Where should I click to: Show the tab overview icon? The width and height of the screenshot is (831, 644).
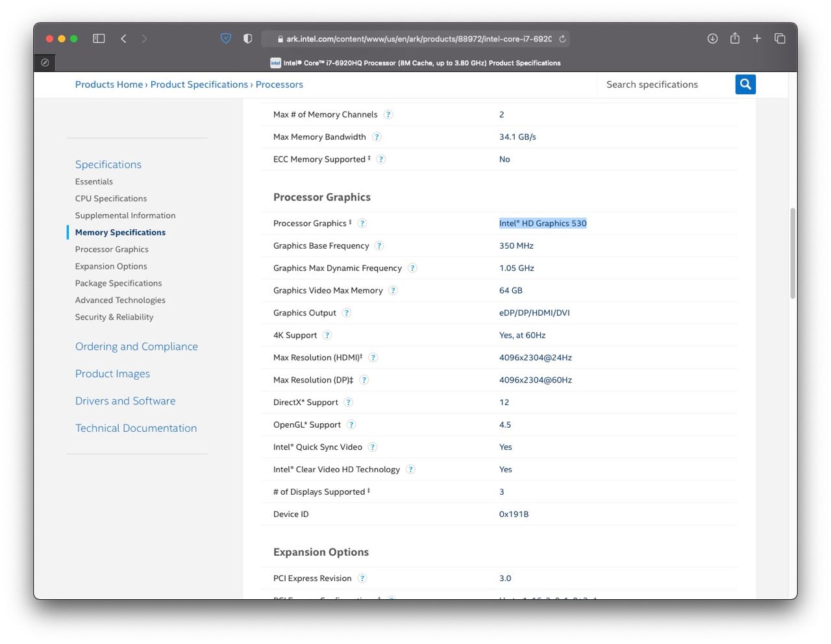pyautogui.click(x=780, y=39)
